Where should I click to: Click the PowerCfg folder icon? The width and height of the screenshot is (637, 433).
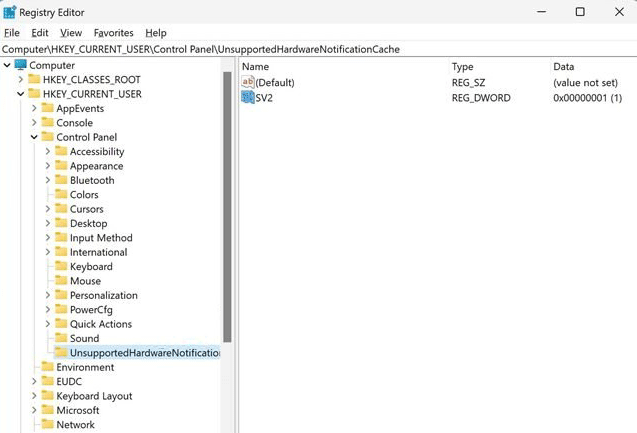61,310
